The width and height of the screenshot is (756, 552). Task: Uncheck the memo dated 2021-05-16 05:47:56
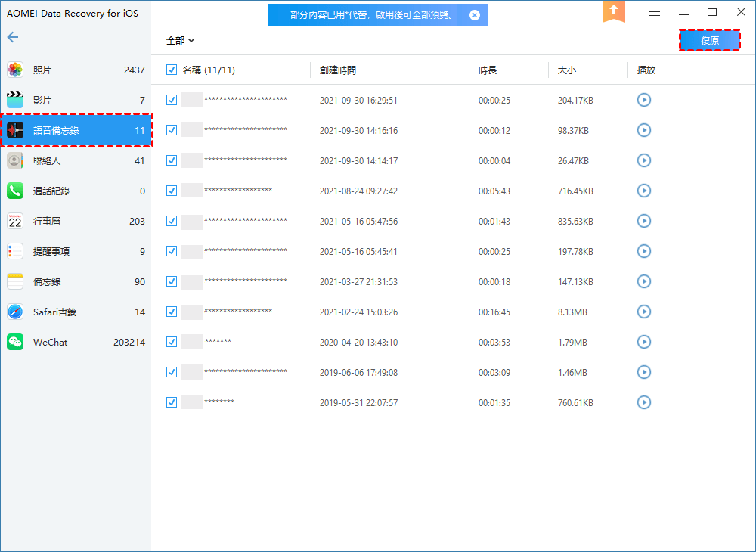pyautogui.click(x=172, y=221)
